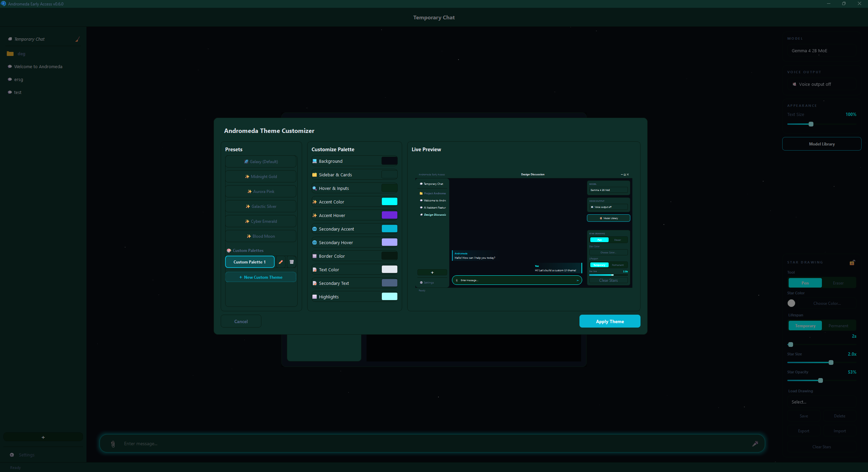Click the Star Size slider handle

(x=831, y=362)
